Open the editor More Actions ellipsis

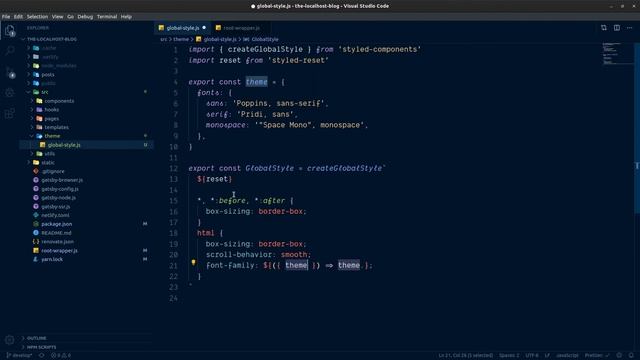coord(630,28)
